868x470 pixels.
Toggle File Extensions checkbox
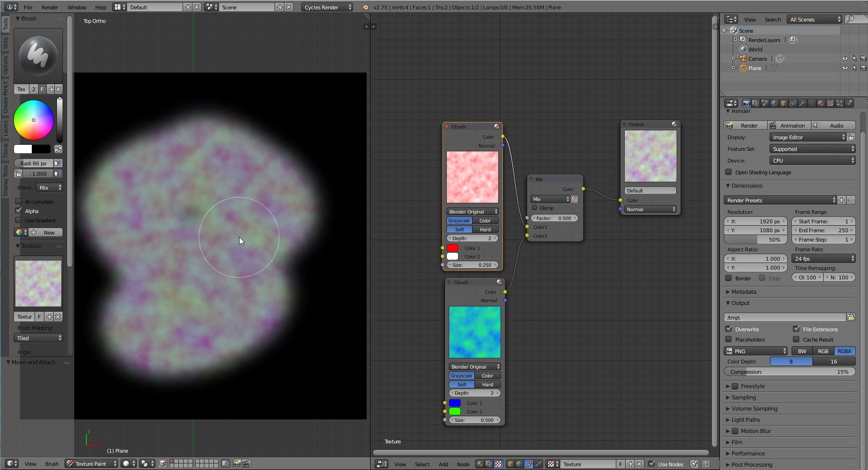pos(796,329)
